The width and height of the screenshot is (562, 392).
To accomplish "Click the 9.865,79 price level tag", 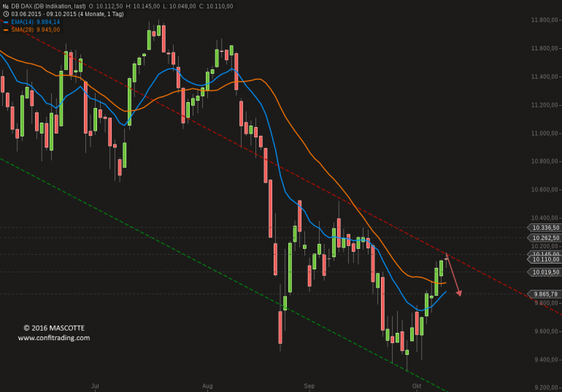I will point(544,294).
